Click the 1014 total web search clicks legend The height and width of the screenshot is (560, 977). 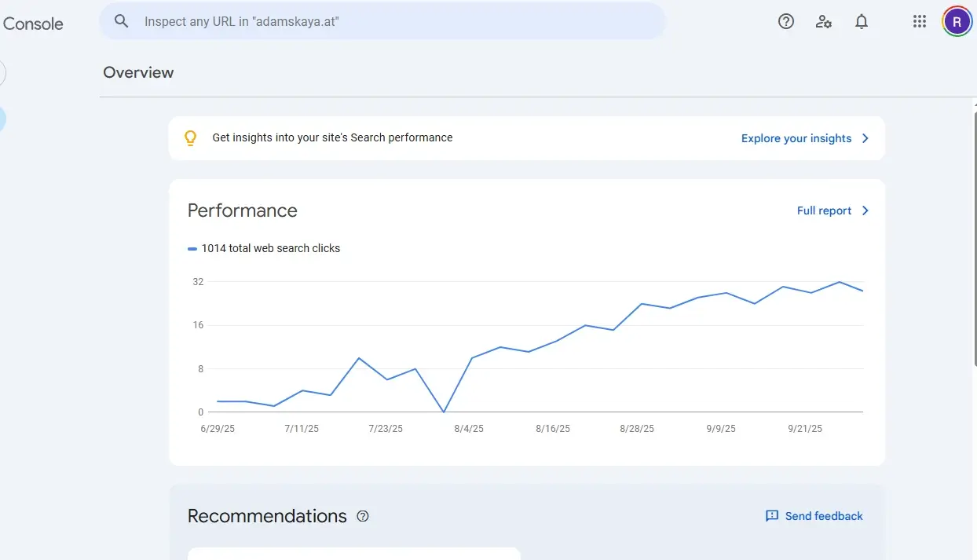[x=270, y=248]
